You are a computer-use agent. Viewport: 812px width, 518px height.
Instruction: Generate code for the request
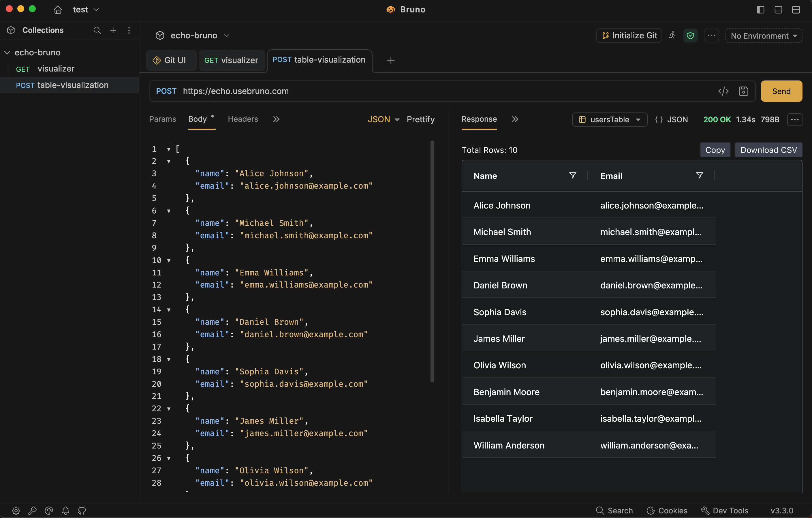[723, 91]
